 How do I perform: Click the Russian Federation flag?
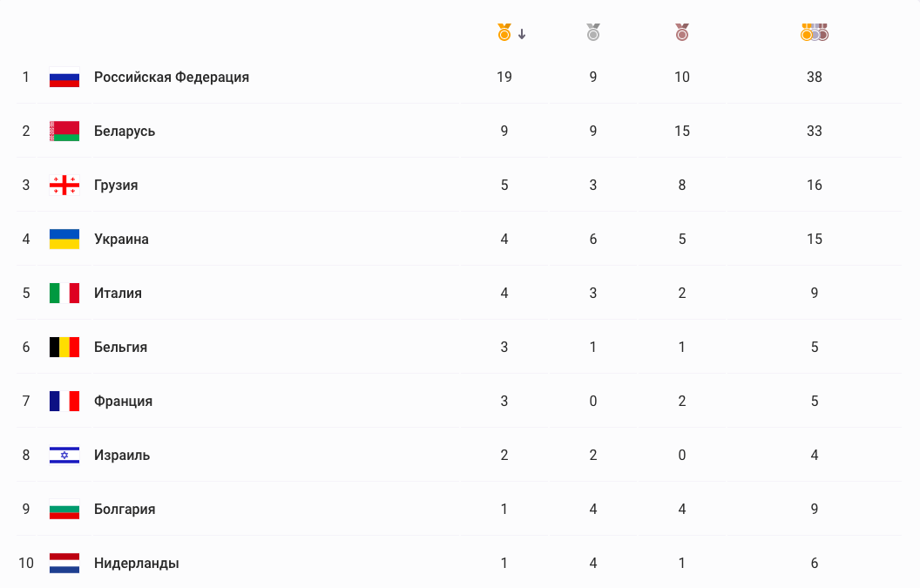tap(64, 78)
